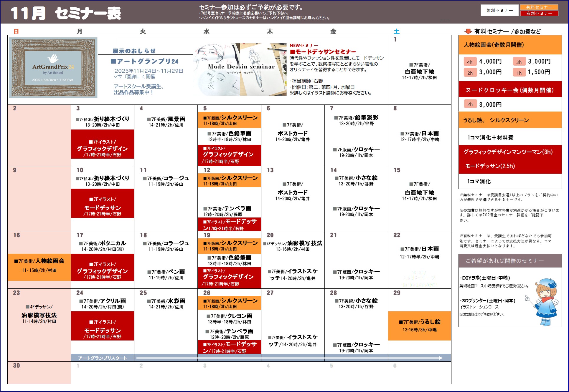Click the ヌードクロッキー会 red header
Image resolution: width=569 pixels, height=392 pixels.
[510, 90]
